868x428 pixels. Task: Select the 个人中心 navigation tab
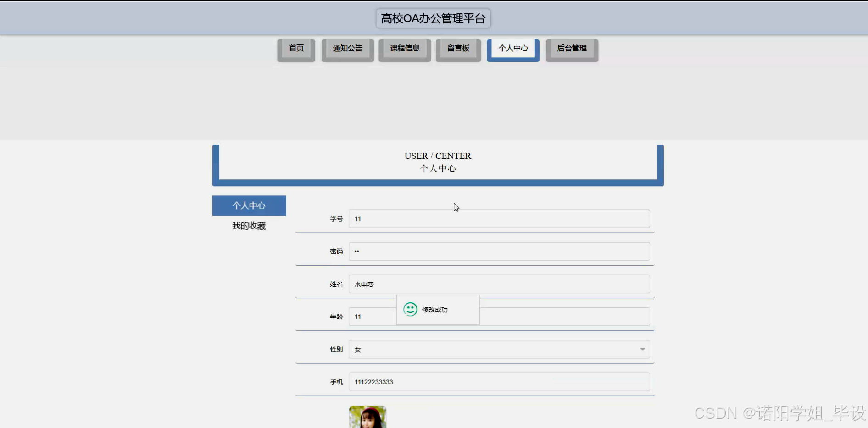[513, 48]
